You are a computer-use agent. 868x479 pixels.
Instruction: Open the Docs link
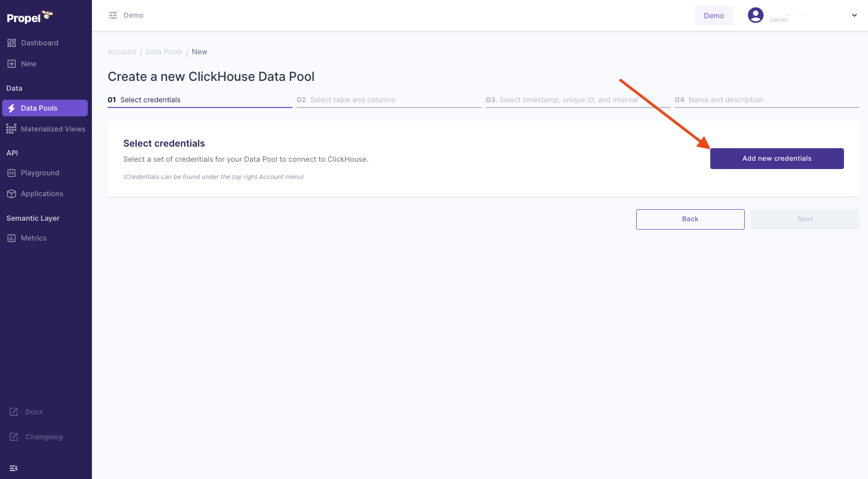tap(34, 412)
